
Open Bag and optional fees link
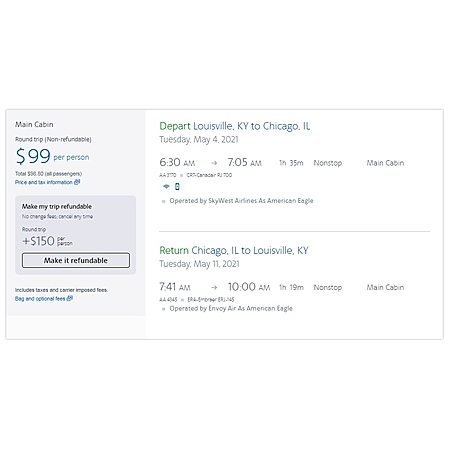(40, 298)
